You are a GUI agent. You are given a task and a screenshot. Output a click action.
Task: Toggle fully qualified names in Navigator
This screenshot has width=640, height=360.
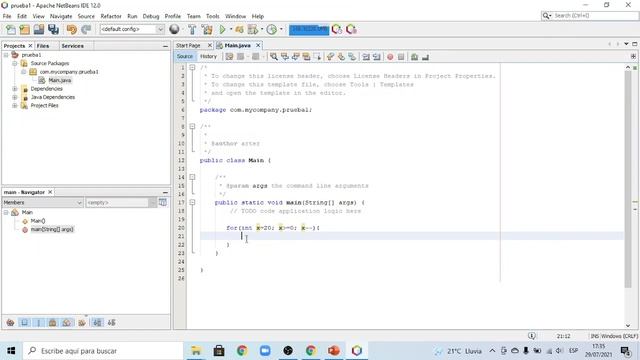82,322
